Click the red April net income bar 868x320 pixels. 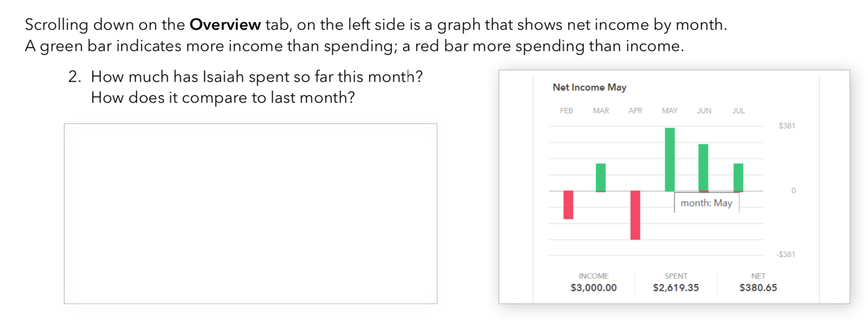pyautogui.click(x=635, y=215)
